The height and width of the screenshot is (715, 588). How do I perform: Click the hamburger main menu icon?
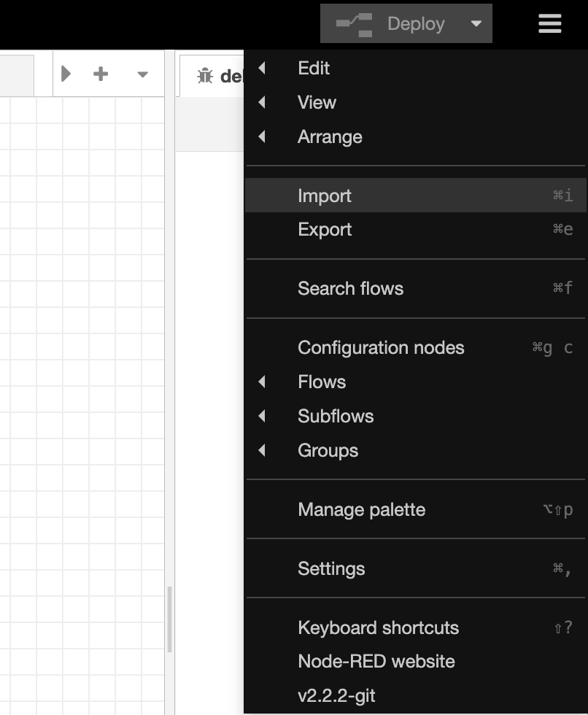(x=549, y=24)
